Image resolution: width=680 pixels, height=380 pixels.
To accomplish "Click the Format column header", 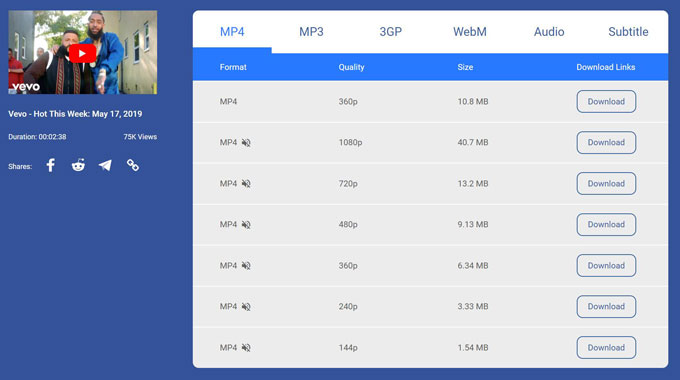I will tap(233, 67).
